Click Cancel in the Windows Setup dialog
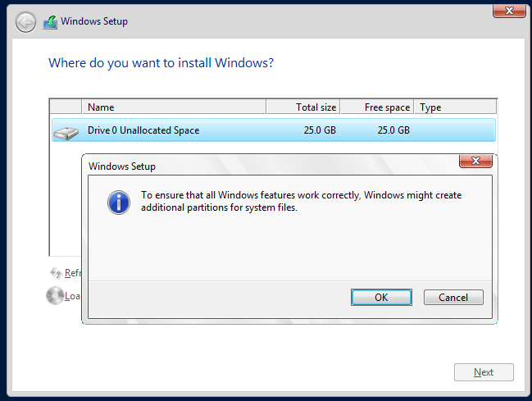The width and height of the screenshot is (532, 401). 453,298
